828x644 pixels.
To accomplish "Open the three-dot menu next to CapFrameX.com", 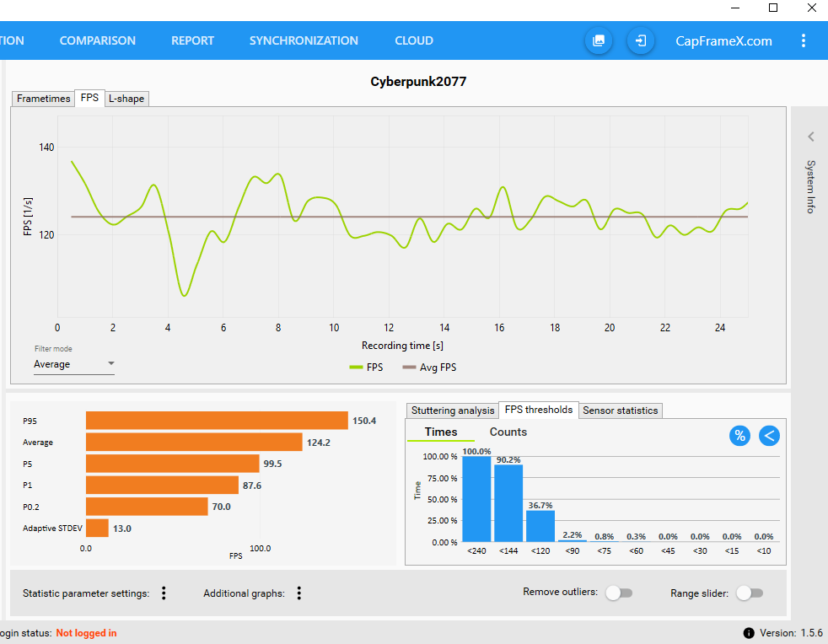I will coord(804,40).
